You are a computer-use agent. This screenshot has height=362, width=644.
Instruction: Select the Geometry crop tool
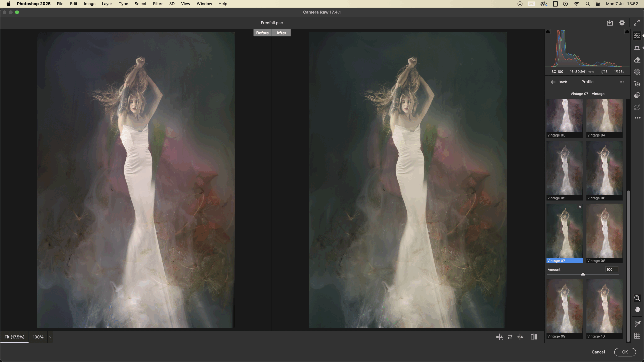(637, 48)
